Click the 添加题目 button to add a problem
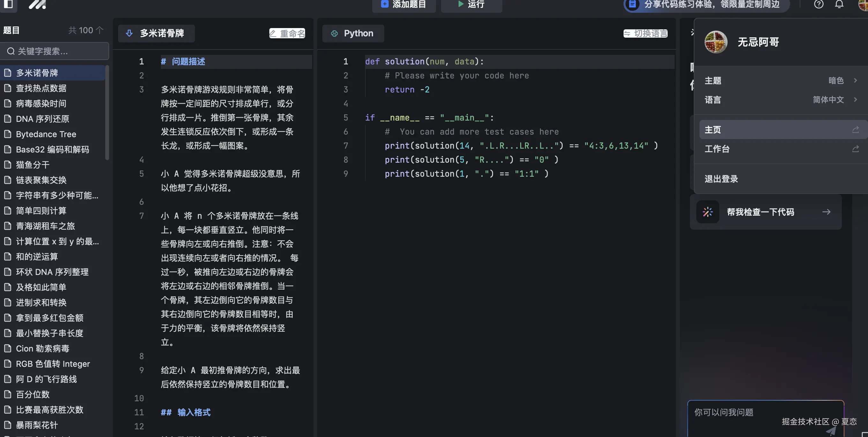 [x=403, y=4]
